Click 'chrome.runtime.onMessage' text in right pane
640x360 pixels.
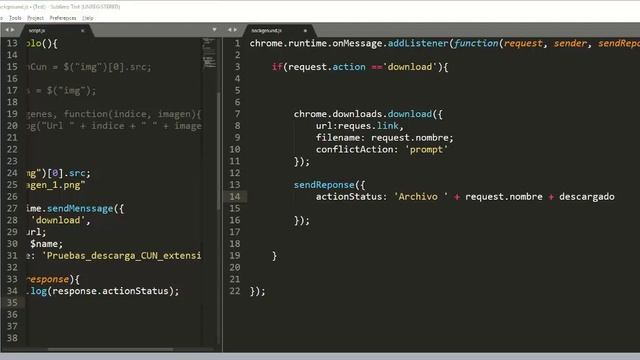(x=316, y=43)
